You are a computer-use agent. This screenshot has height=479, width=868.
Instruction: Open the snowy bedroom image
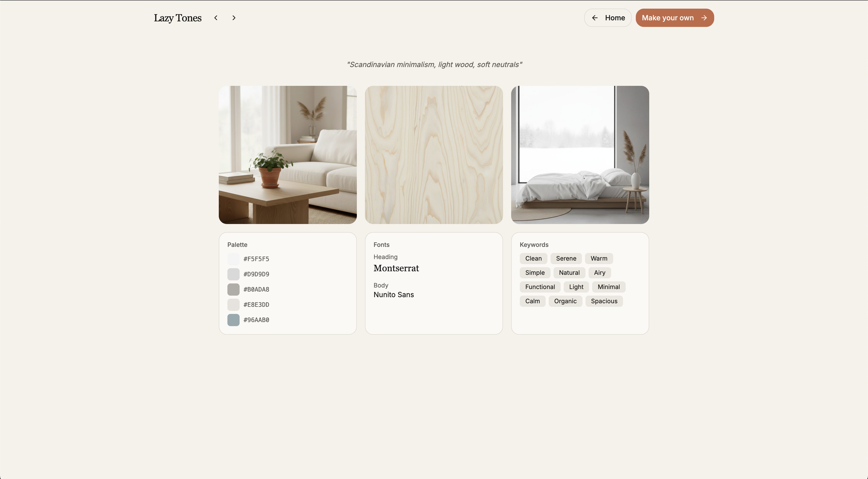coord(580,155)
